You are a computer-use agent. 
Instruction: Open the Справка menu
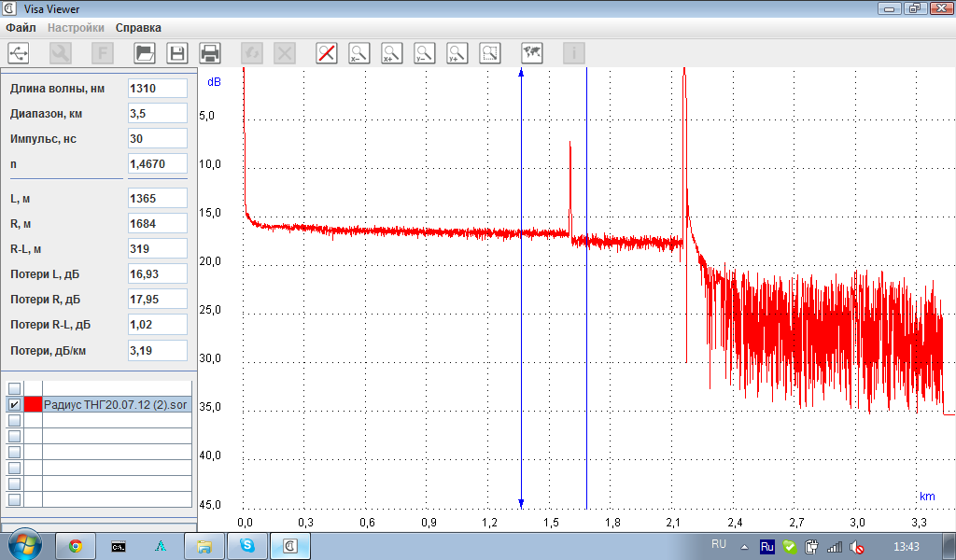point(138,28)
